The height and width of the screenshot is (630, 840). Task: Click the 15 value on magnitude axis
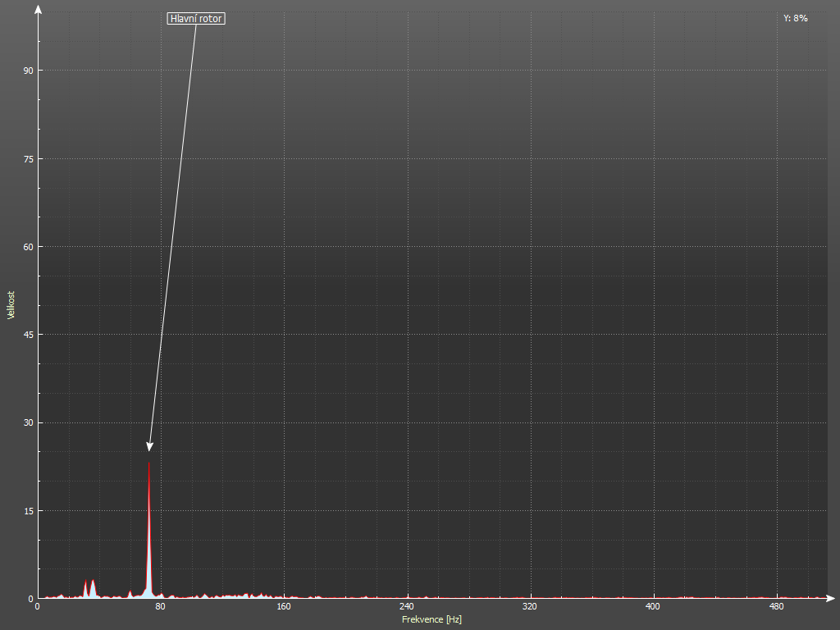28,511
